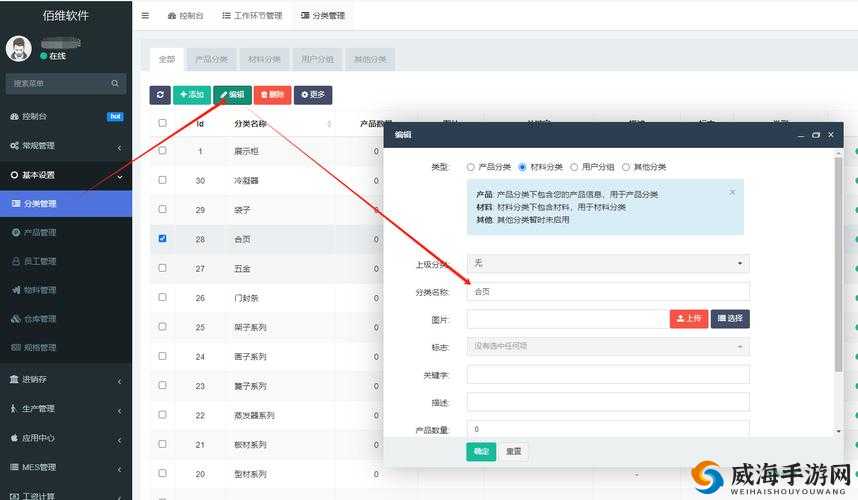
Task: Click the hot badge beside 控制台
Action: point(115,117)
